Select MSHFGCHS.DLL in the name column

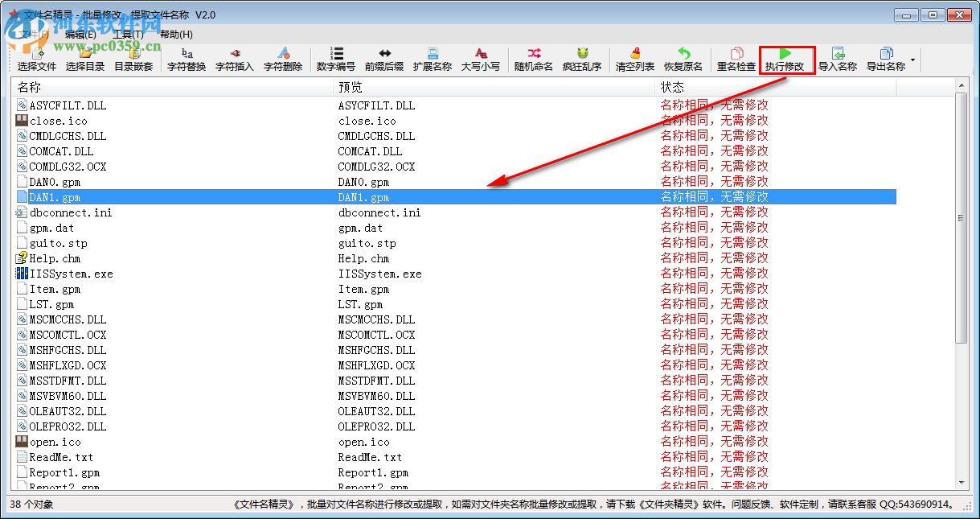pyautogui.click(x=68, y=350)
